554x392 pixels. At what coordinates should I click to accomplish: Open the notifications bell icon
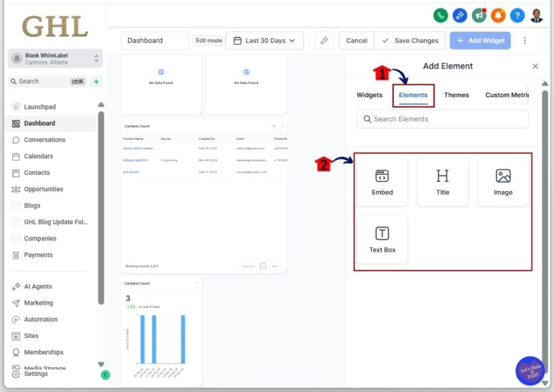[498, 15]
